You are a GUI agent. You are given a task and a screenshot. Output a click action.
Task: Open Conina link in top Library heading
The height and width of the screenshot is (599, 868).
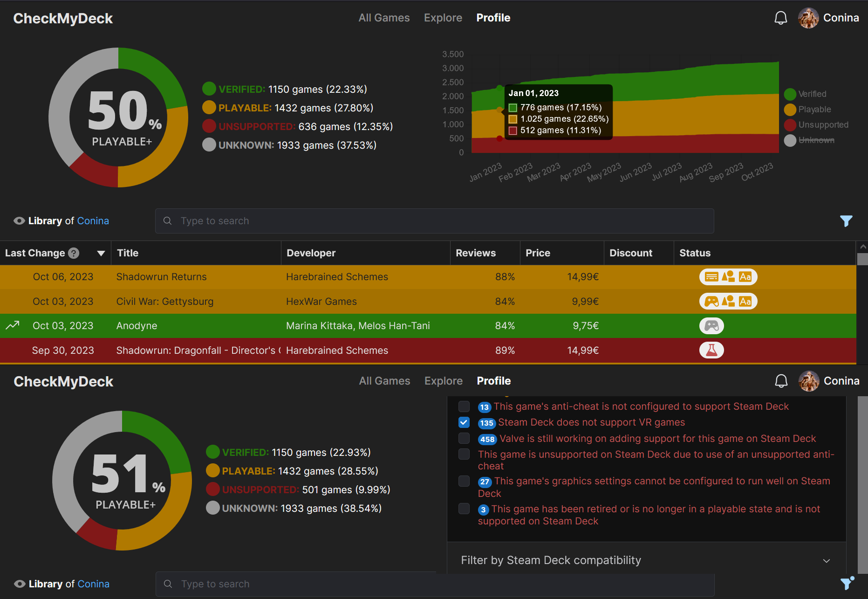[93, 221]
